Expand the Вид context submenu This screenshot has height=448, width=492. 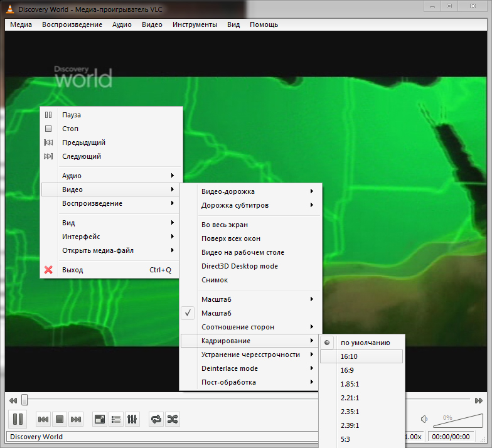[x=110, y=223]
